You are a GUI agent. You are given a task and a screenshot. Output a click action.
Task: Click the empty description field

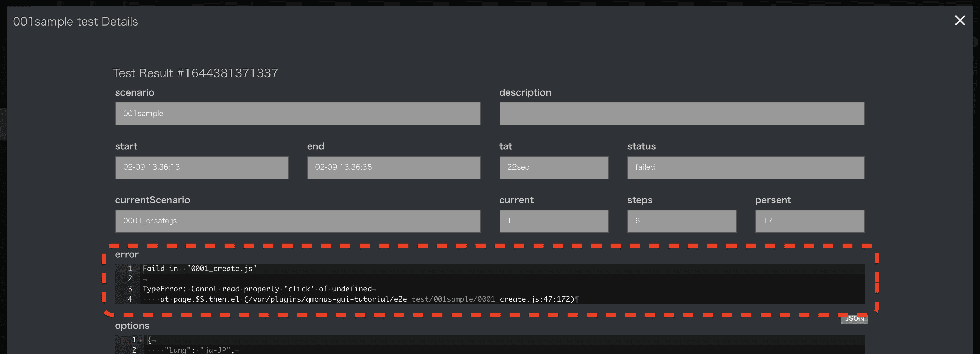[682, 113]
